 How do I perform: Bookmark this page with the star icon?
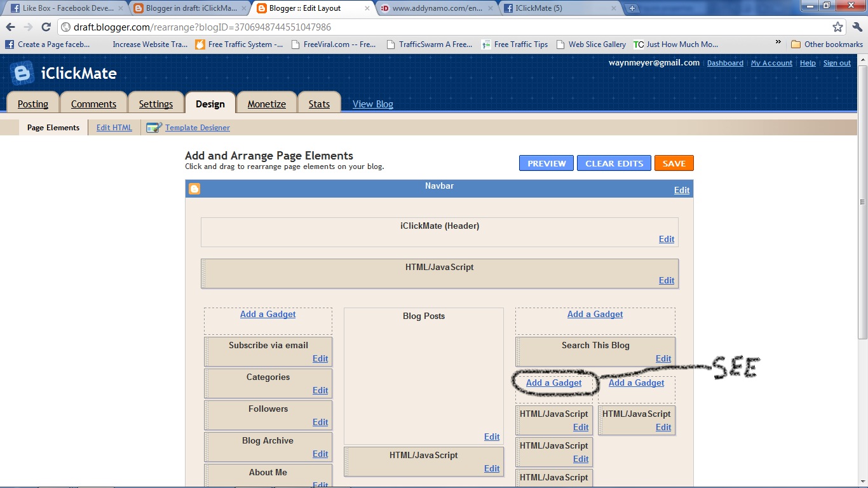point(837,27)
